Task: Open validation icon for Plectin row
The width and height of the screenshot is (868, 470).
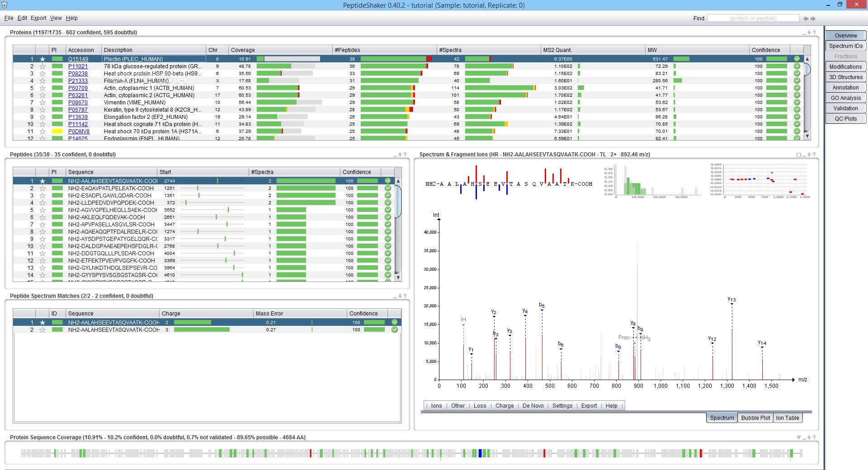Action: (797, 59)
